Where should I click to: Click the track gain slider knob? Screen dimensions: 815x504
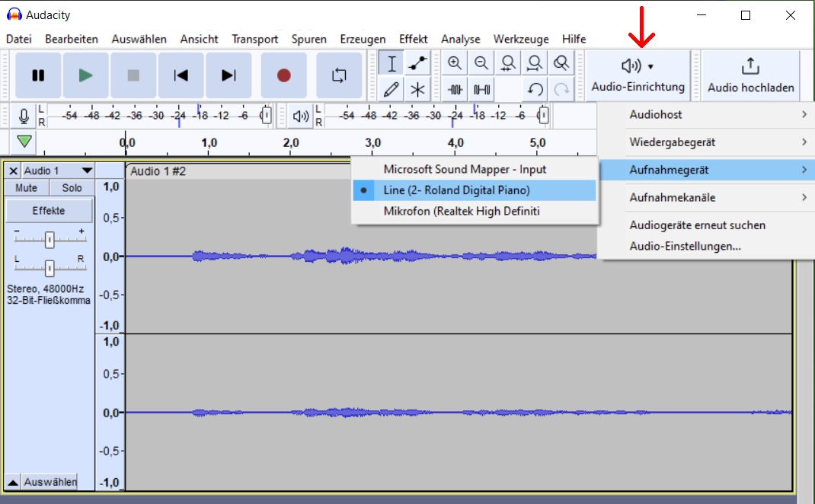[50, 241]
